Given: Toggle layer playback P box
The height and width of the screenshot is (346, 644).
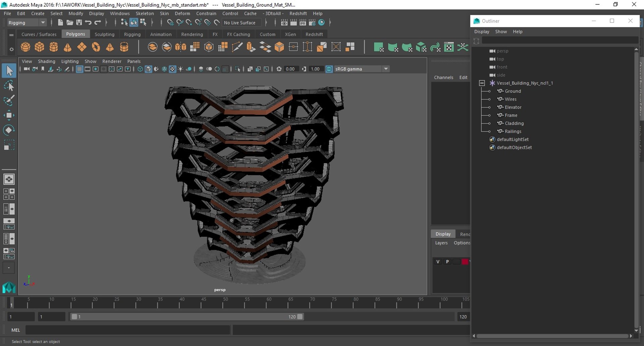Looking at the screenshot, I should (x=447, y=262).
